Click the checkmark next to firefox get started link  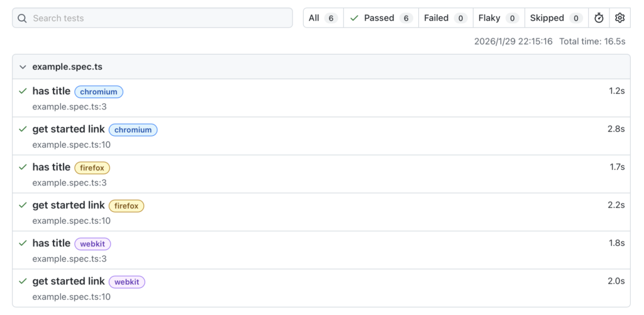click(x=23, y=205)
